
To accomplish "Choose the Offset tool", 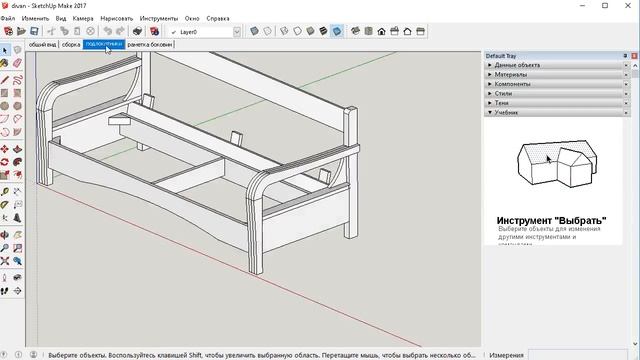I will [x=17, y=175].
